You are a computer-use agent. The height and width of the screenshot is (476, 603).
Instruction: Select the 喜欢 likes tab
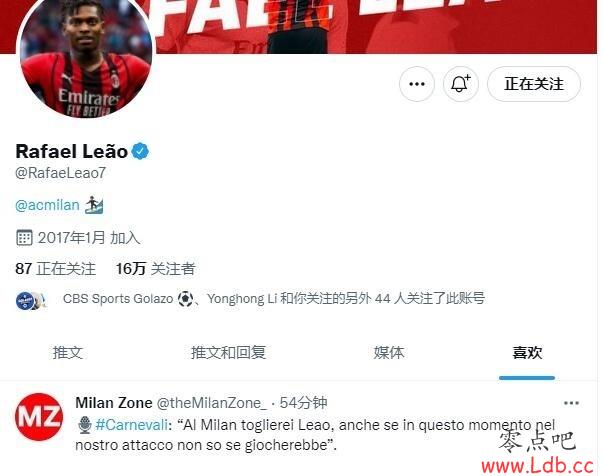click(527, 353)
